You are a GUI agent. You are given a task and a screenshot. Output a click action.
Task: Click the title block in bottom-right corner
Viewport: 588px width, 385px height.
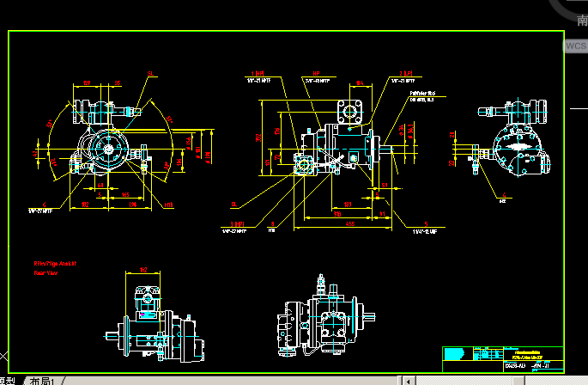click(x=500, y=358)
